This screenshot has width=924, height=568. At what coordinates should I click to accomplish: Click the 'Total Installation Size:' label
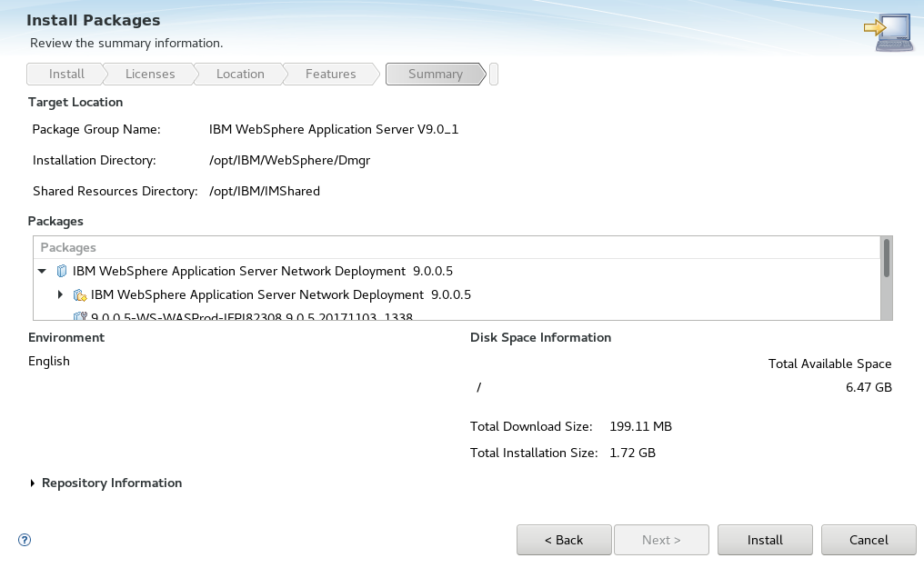[534, 453]
